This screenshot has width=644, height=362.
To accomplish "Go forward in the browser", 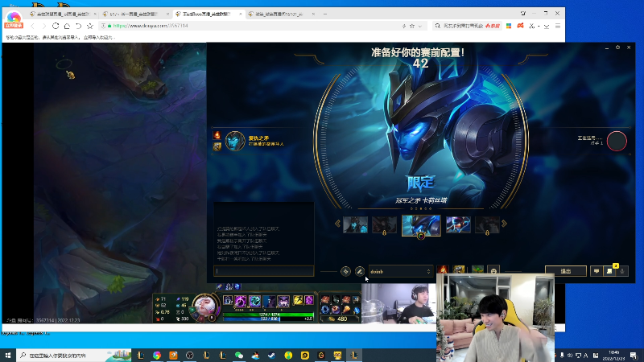I will coord(44,26).
